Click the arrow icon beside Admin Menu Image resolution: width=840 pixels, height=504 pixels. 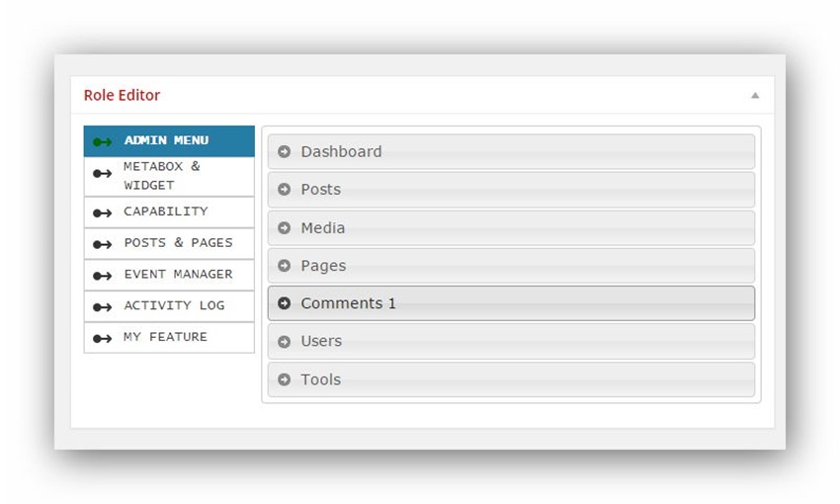click(x=102, y=141)
